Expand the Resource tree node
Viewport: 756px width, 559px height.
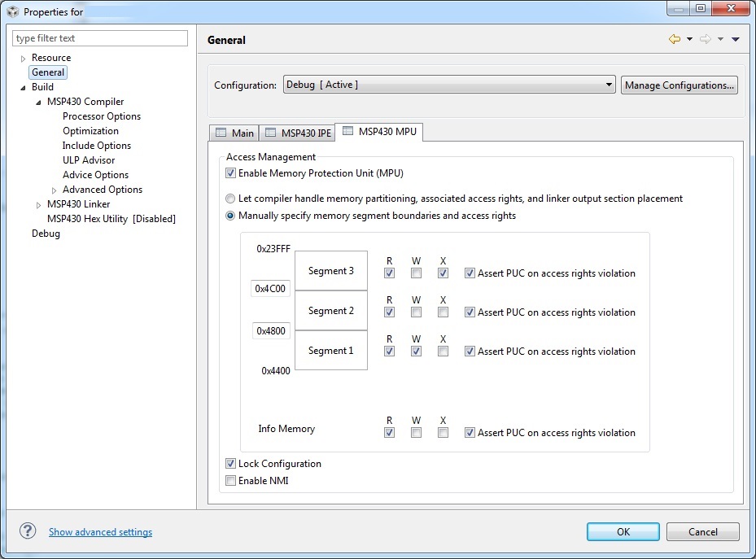click(x=23, y=59)
